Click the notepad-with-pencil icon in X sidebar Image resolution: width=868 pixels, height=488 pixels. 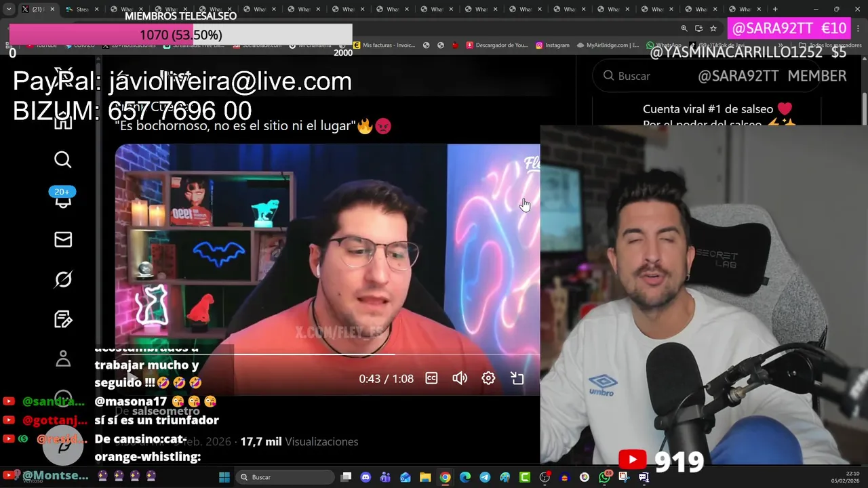pos(63,319)
